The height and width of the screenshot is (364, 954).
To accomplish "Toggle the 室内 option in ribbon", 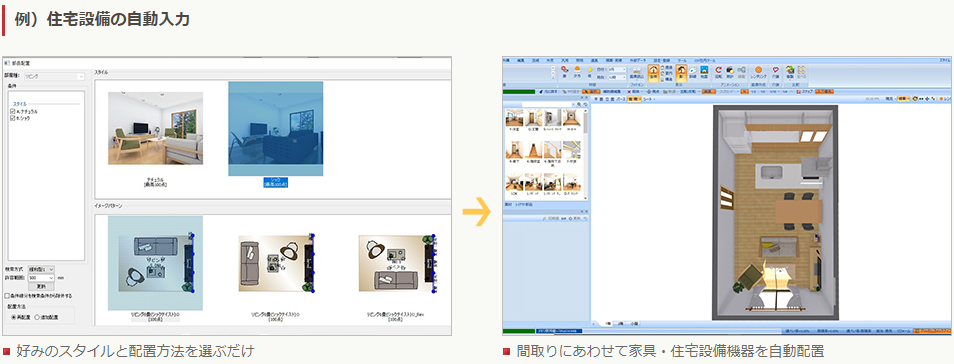I will coord(666,74).
